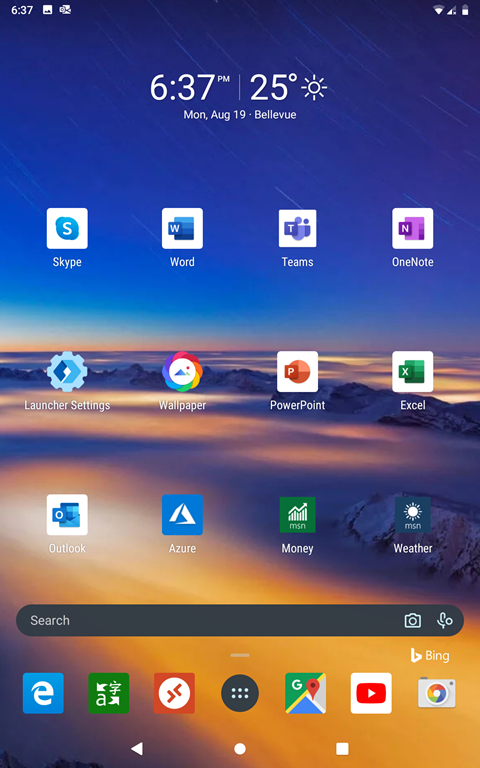Tap the camera visual search icon
Image resolution: width=480 pixels, height=768 pixels.
412,621
